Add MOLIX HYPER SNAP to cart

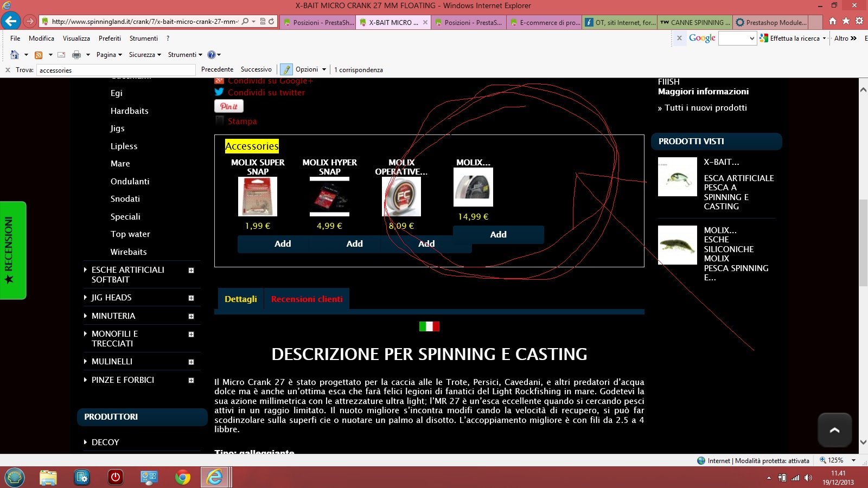click(355, 244)
